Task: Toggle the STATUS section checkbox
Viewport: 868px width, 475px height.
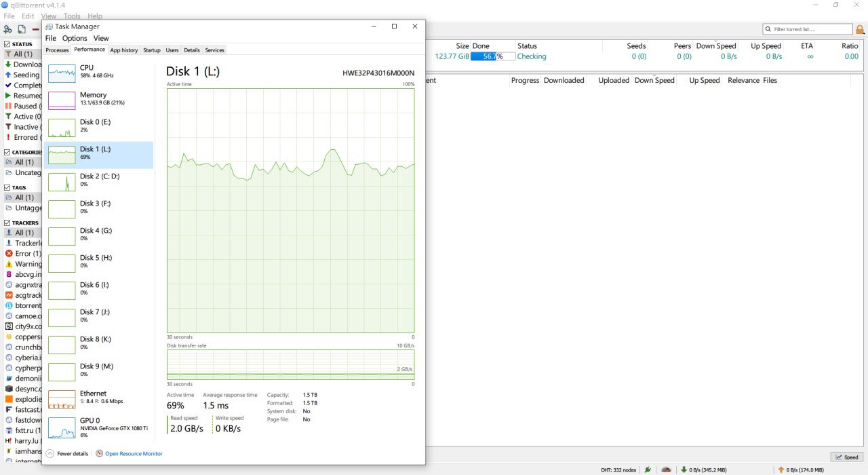Action: 7,44
